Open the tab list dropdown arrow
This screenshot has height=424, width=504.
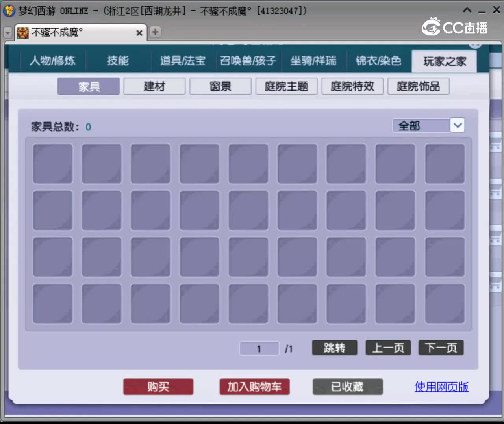8,33
